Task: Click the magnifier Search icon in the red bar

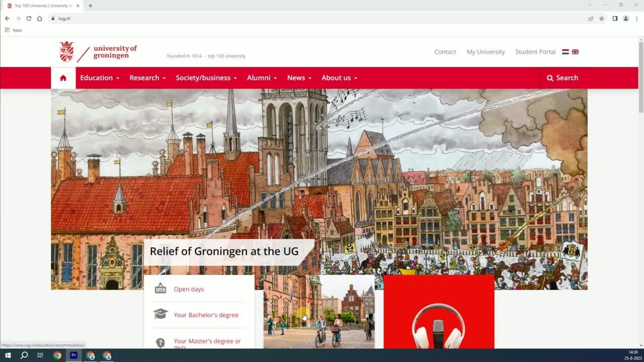Action: point(550,78)
